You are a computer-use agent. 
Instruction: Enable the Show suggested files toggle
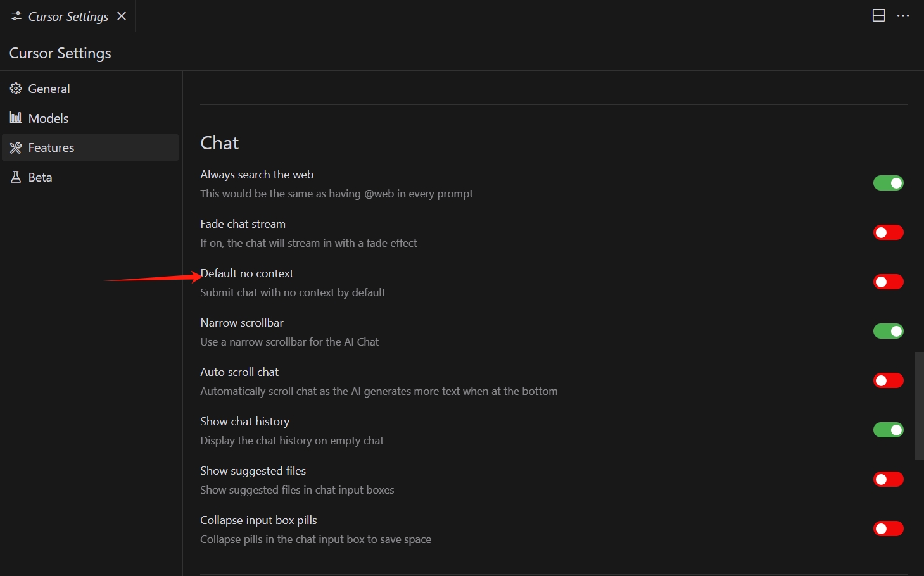(889, 479)
